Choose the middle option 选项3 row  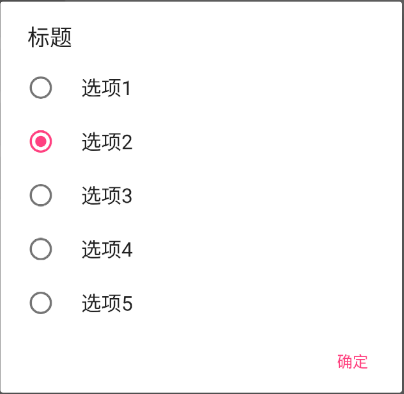coord(201,195)
